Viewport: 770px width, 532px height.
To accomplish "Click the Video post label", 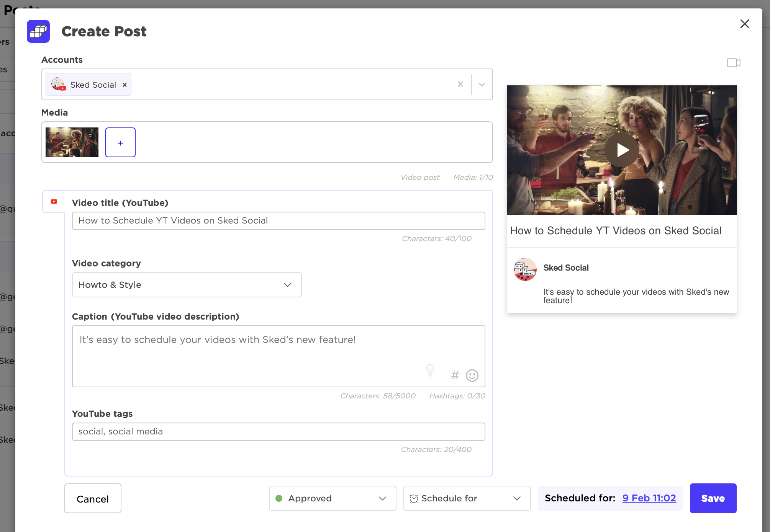I will tap(420, 177).
